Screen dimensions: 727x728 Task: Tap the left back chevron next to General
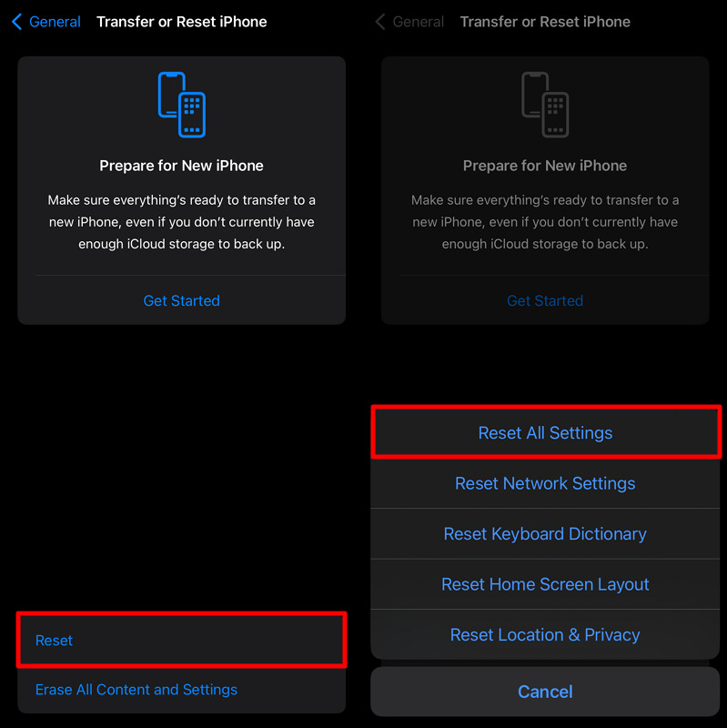[15, 21]
